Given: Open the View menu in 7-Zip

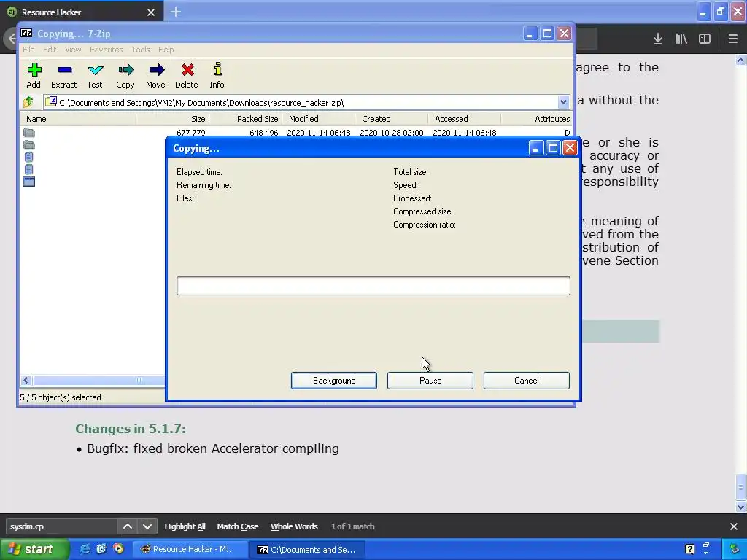Looking at the screenshot, I should click(73, 50).
